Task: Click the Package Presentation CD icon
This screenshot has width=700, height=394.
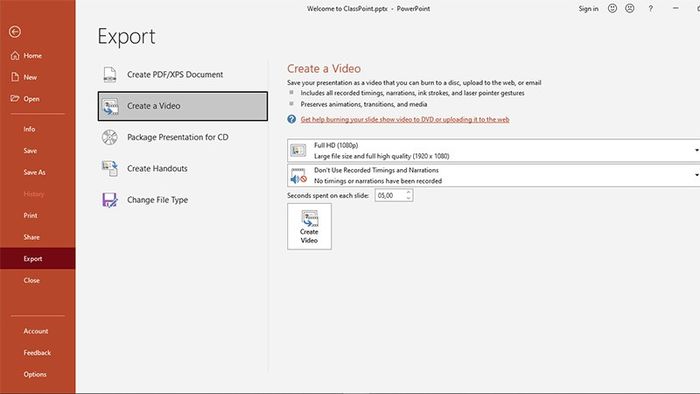Action: (x=110, y=137)
